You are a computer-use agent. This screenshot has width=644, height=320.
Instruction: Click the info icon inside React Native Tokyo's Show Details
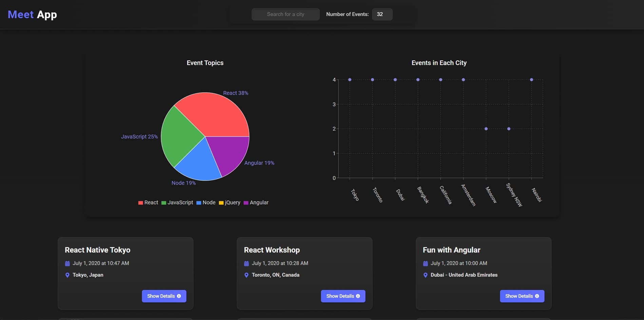179,296
